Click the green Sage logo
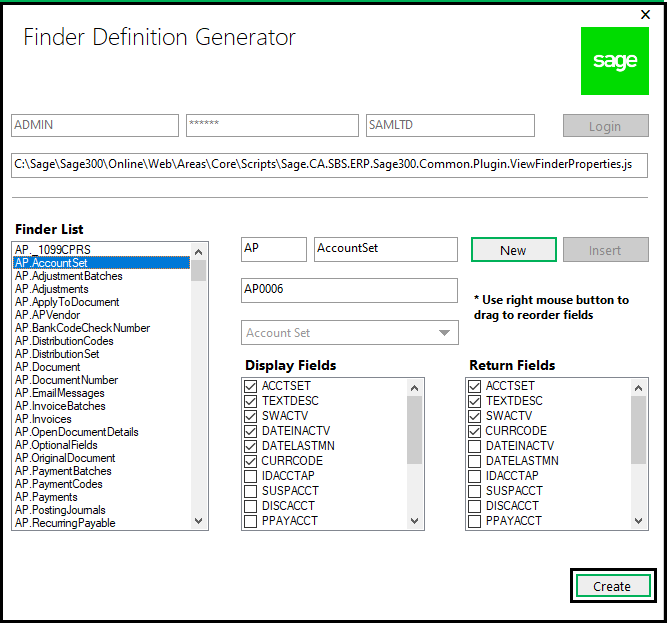The width and height of the screenshot is (667, 623). click(x=615, y=61)
